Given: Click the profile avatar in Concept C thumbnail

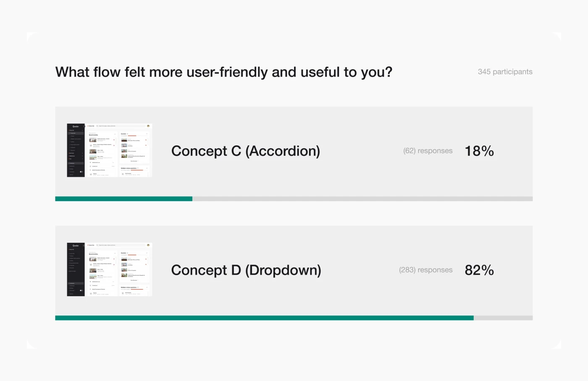Looking at the screenshot, I should click(x=148, y=126).
